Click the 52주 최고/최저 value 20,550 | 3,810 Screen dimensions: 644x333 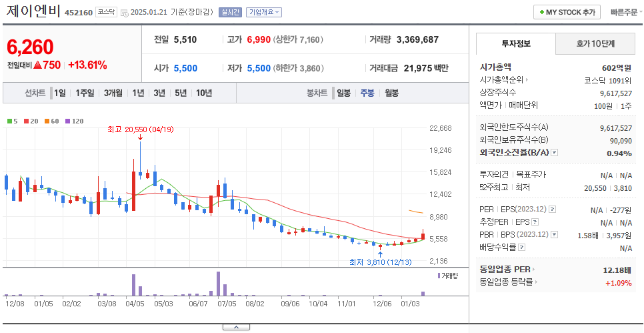pyautogui.click(x=608, y=188)
